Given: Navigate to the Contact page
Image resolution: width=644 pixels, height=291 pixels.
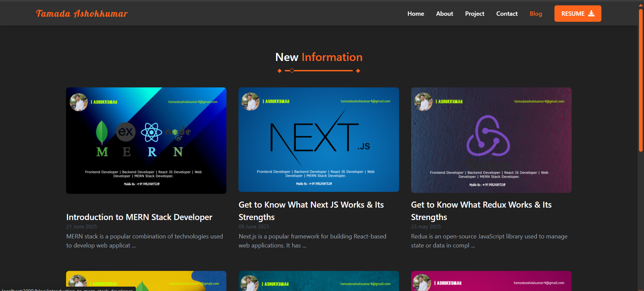Looking at the screenshot, I should pyautogui.click(x=507, y=14).
